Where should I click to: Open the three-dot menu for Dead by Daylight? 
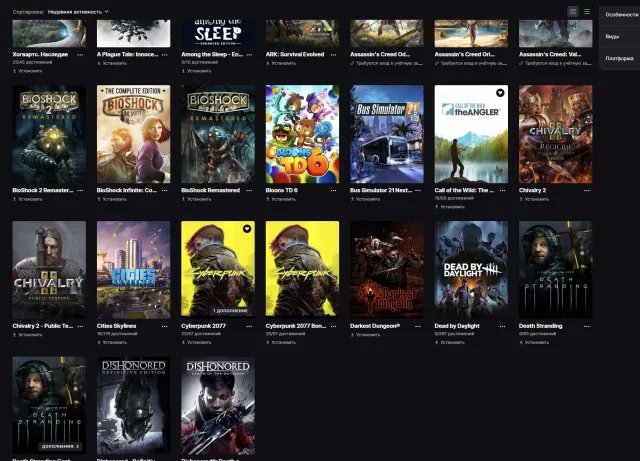pos(502,326)
